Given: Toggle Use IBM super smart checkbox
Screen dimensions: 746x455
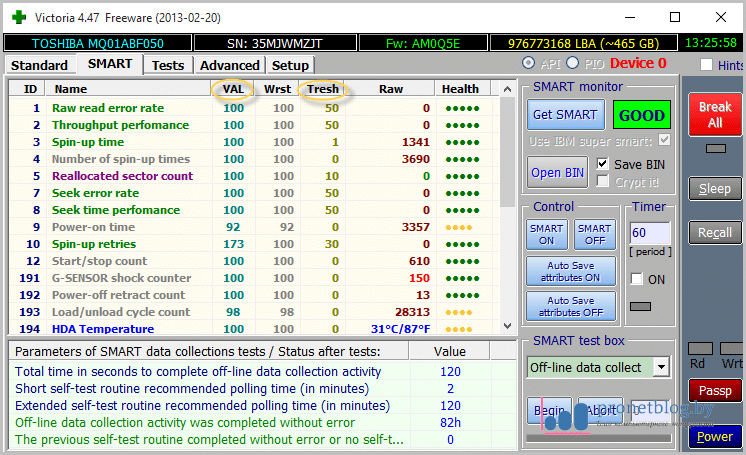Looking at the screenshot, I should (x=665, y=140).
